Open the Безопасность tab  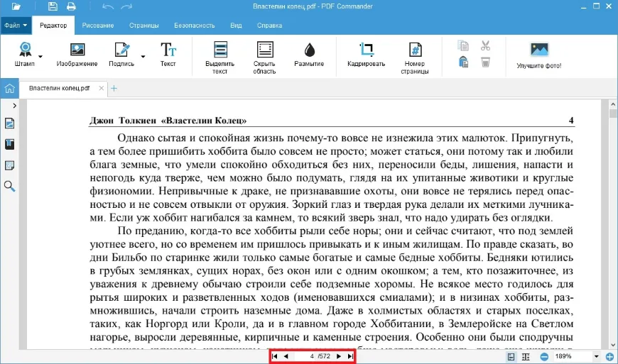pyautogui.click(x=195, y=25)
